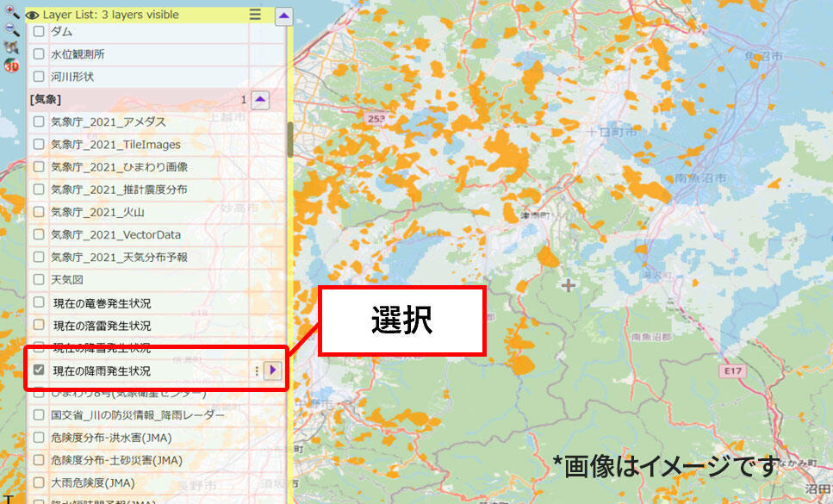Click the purple arrow beside 現在の降雨発生状況
This screenshot has height=504, width=833.
273,370
